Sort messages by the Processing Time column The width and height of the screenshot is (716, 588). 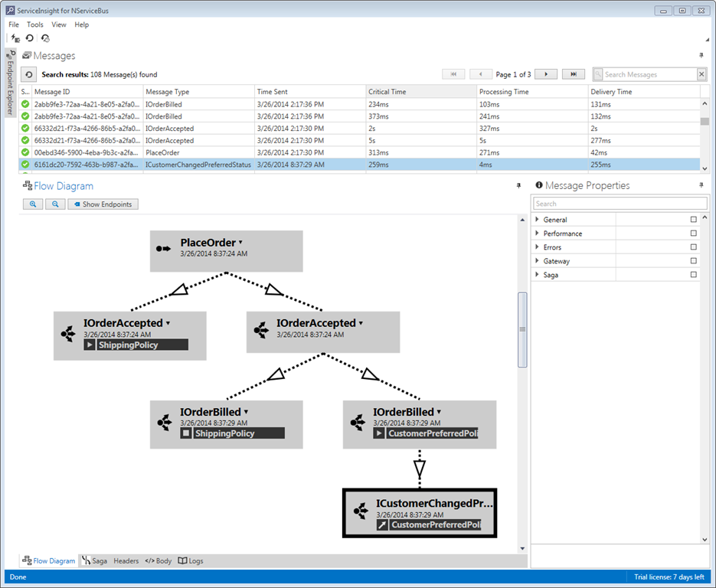click(x=532, y=92)
